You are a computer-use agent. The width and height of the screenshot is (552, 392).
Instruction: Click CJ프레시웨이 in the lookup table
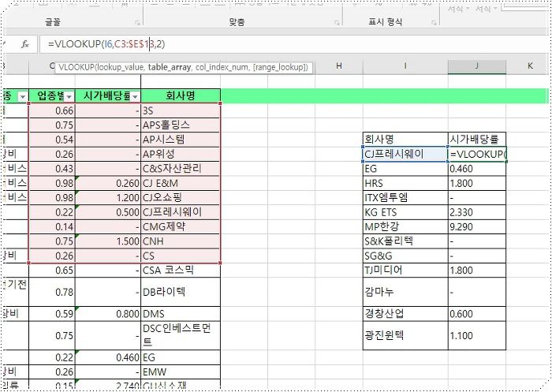(405, 154)
